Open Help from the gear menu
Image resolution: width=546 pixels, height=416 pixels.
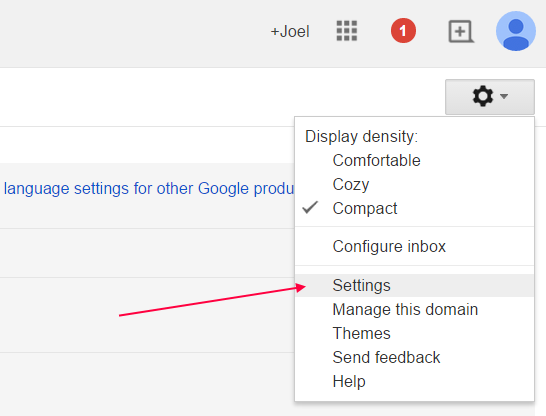pyautogui.click(x=349, y=382)
